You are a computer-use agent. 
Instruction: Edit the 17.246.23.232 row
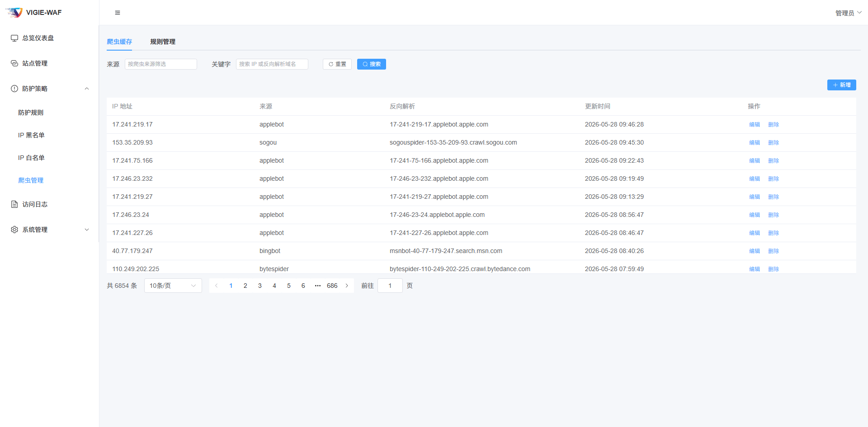click(755, 178)
